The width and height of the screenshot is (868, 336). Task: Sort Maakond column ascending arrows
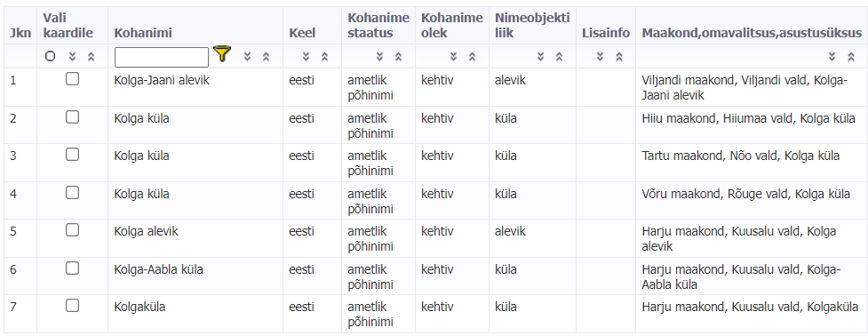[x=851, y=57]
